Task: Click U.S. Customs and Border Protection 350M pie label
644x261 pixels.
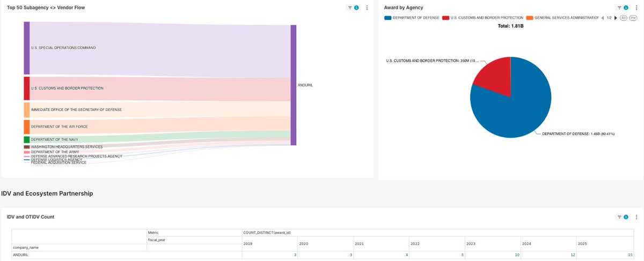Action: coord(432,61)
